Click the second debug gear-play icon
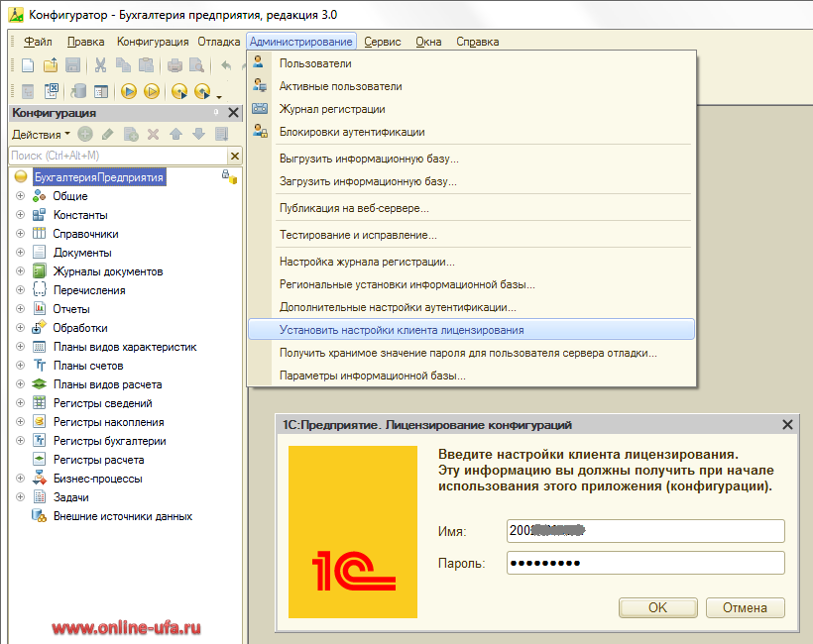Viewport: 813px width, 644px height. (x=202, y=92)
